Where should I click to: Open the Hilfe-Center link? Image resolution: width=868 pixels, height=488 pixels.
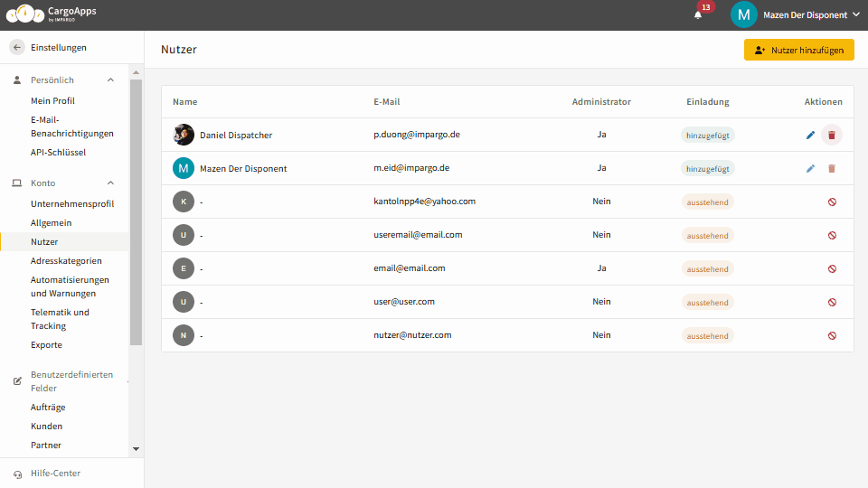tap(55, 473)
